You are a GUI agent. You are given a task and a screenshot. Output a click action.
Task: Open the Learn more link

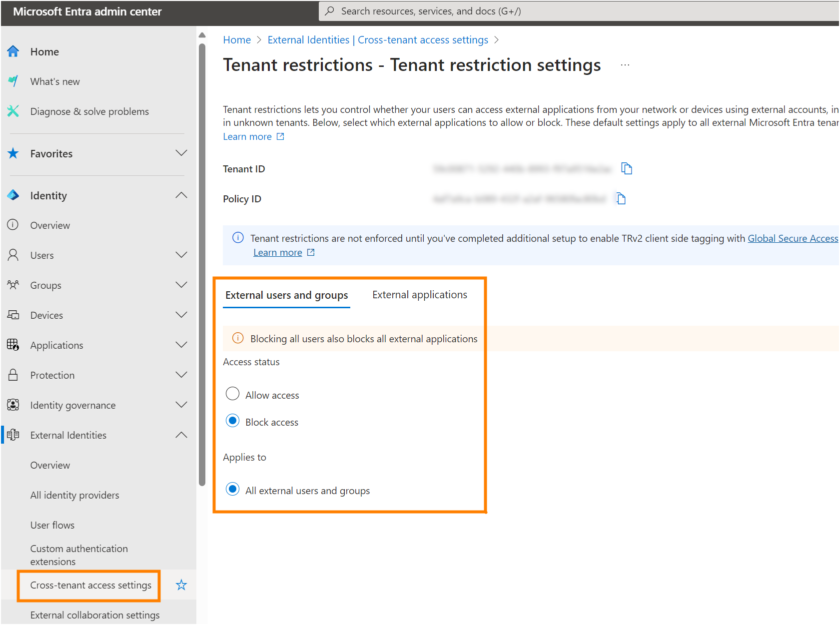(248, 136)
